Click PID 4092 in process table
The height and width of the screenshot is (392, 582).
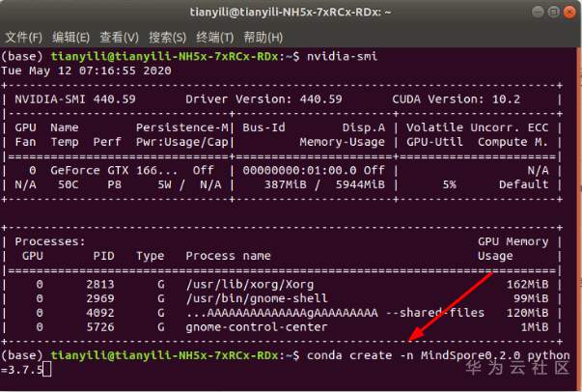(x=100, y=313)
